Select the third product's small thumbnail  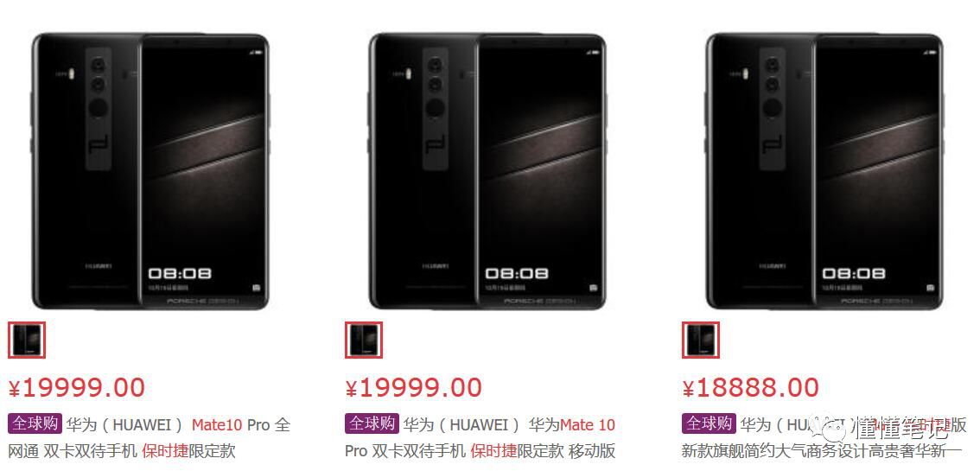click(701, 340)
